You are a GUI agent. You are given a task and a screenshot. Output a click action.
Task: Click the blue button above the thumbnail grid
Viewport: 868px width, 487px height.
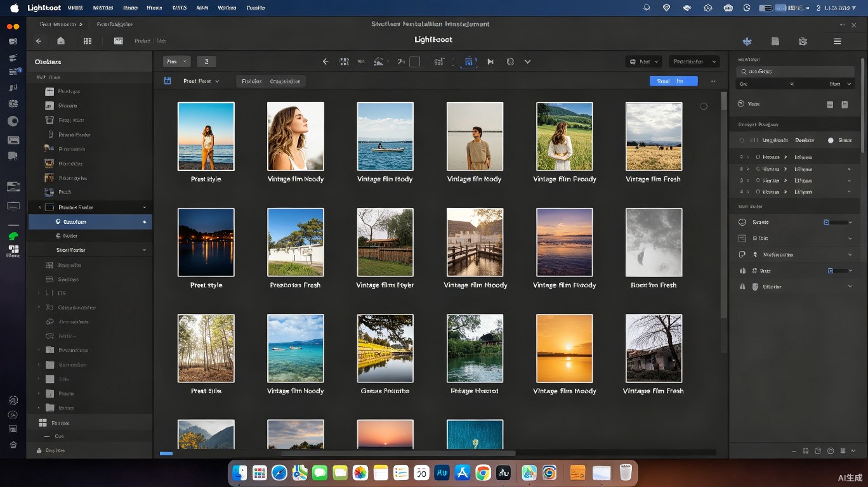click(x=673, y=81)
